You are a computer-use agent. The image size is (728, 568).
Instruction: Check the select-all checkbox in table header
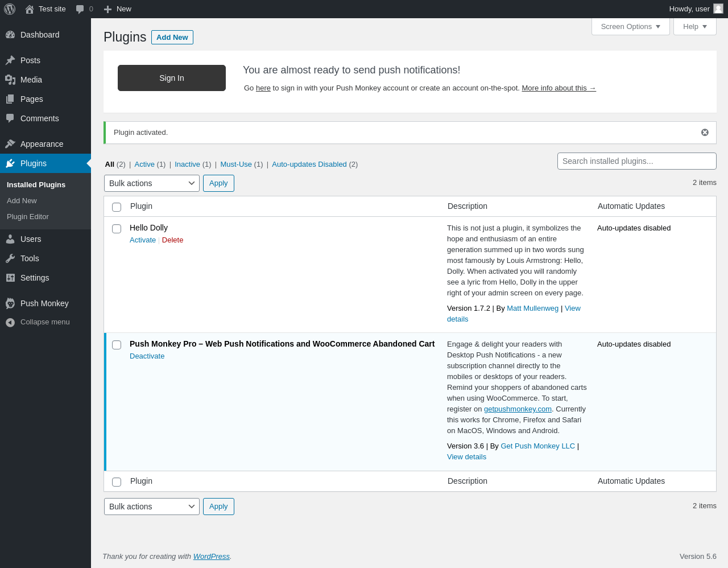[117, 207]
